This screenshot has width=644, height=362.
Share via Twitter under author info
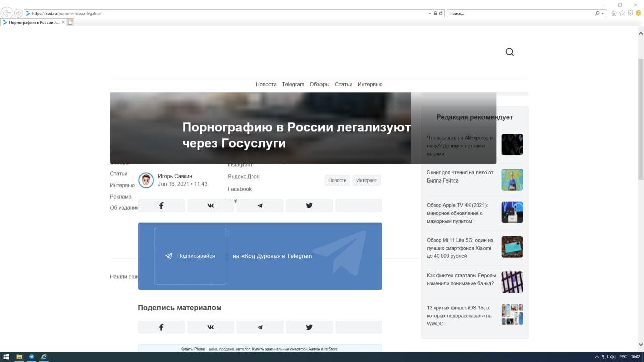tap(309, 206)
